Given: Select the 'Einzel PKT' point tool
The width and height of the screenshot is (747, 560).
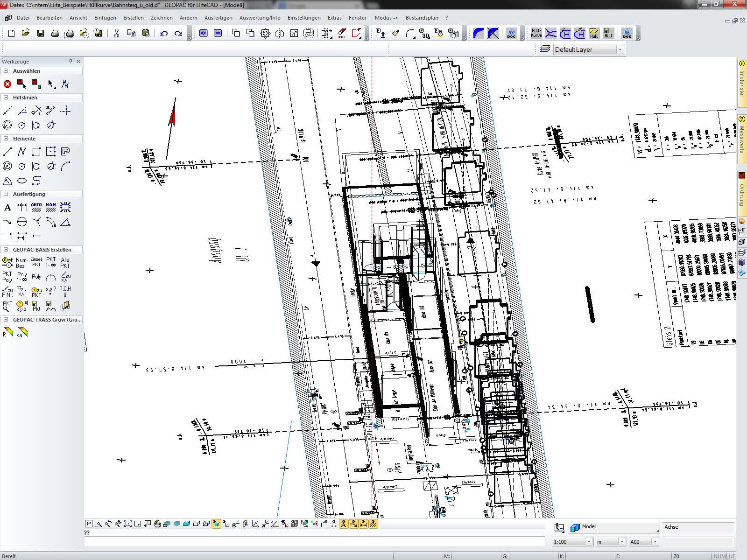Looking at the screenshot, I should pos(36,262).
